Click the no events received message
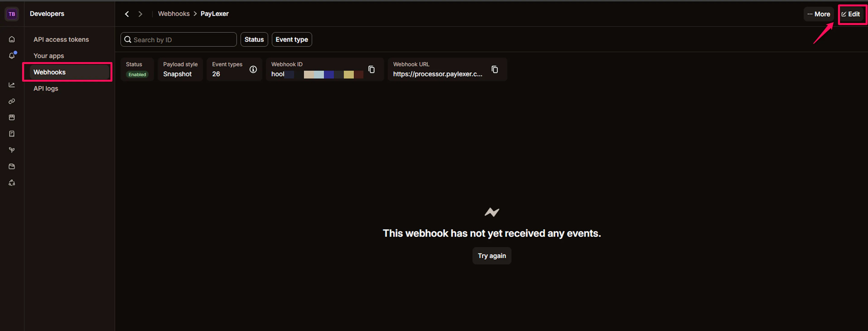The width and height of the screenshot is (868, 331). click(492, 233)
